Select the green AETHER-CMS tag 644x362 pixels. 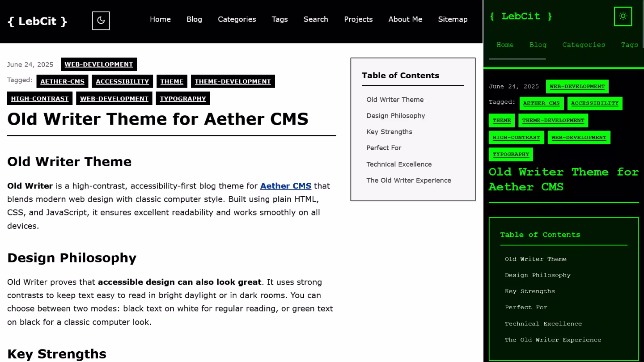pyautogui.click(x=541, y=103)
